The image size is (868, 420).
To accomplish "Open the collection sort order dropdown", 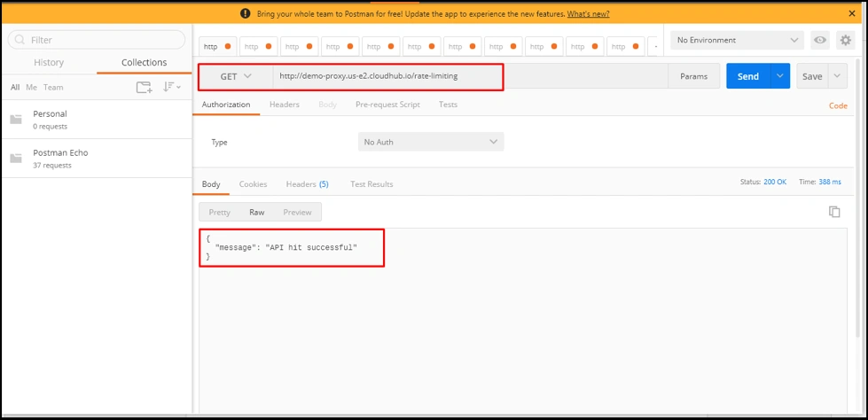I will point(172,87).
